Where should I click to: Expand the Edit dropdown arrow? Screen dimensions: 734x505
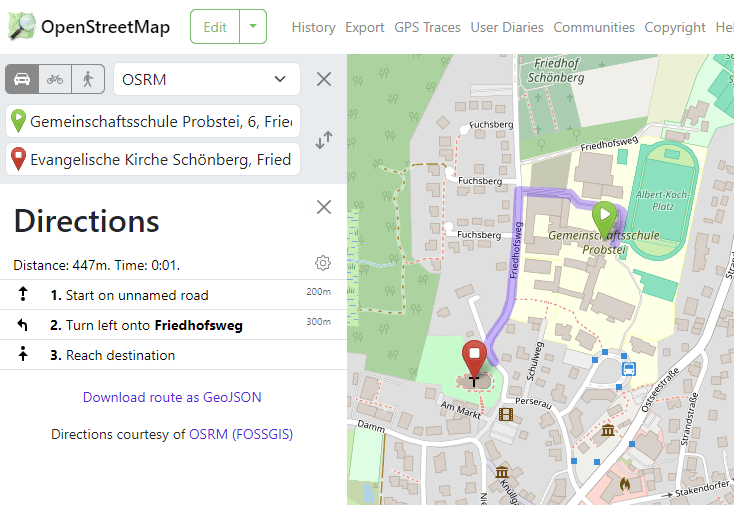coord(254,27)
